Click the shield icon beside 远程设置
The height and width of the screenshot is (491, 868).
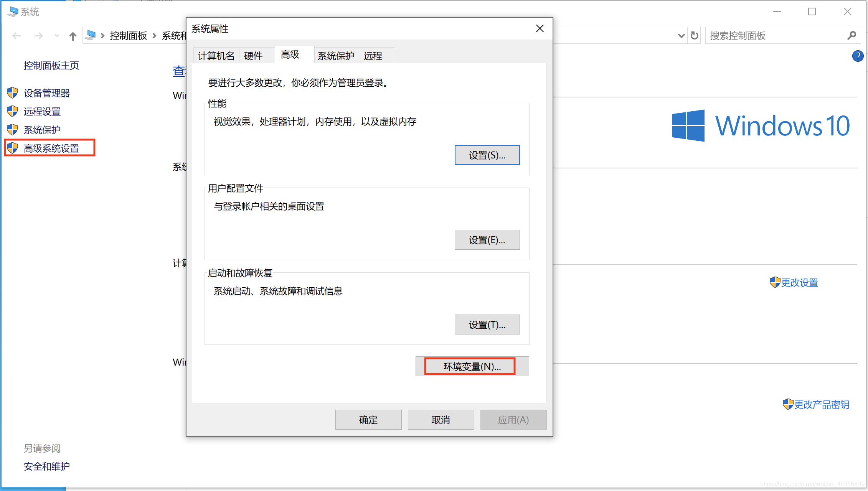(x=12, y=111)
